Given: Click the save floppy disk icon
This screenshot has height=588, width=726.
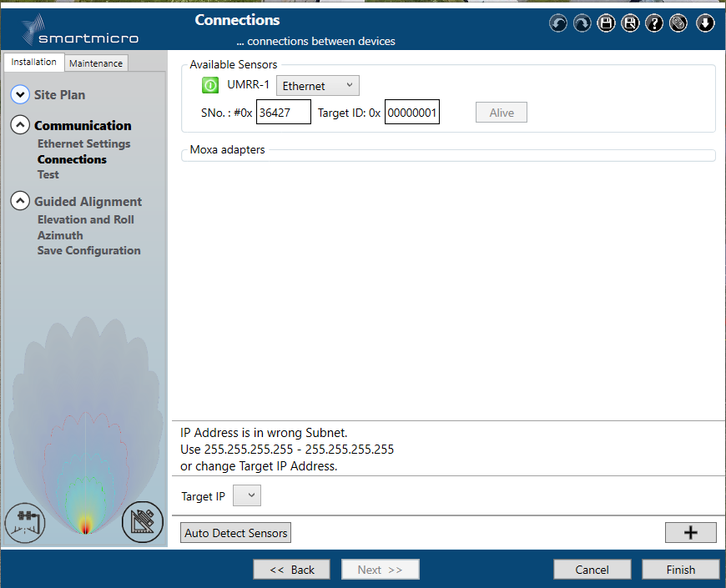Looking at the screenshot, I should click(x=606, y=23).
